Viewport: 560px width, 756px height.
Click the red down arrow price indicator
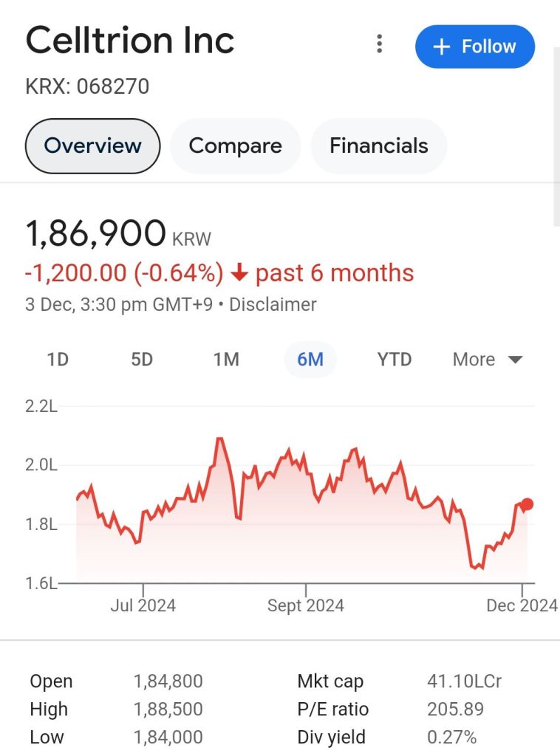239,273
